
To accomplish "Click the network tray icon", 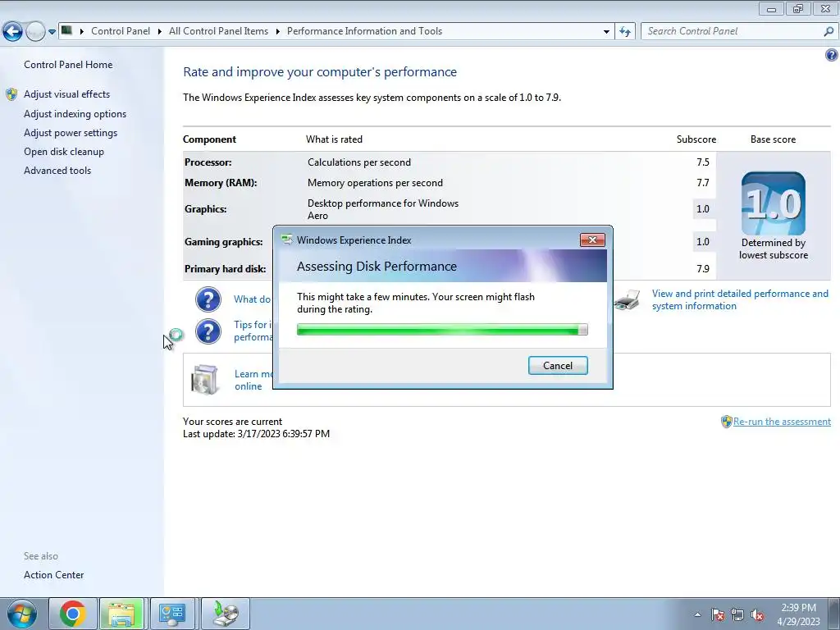I will pyautogui.click(x=737, y=614).
